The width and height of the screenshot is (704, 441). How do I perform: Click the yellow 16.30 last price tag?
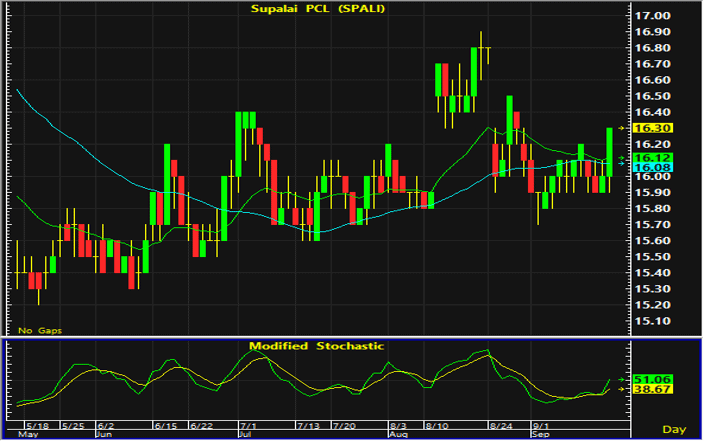click(652, 128)
